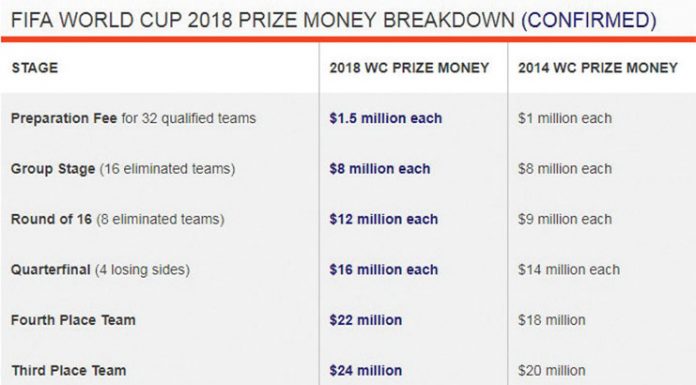Click the $24 million value

point(366,371)
